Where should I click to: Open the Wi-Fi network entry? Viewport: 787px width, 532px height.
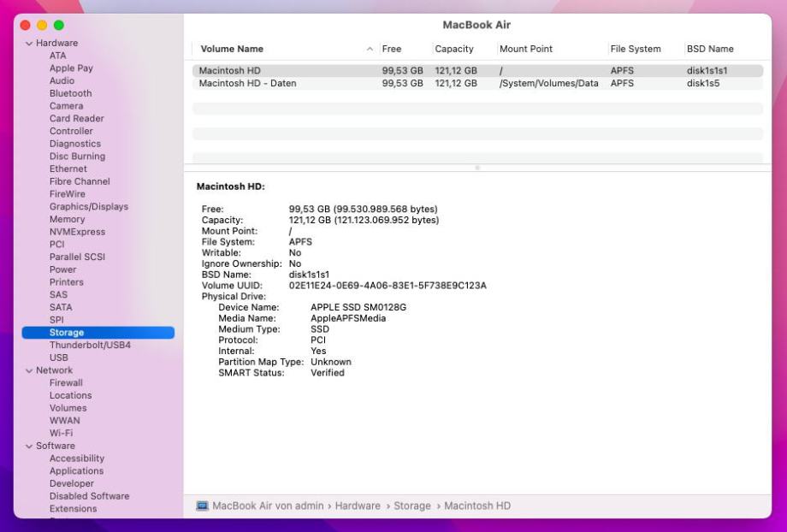tap(61, 433)
